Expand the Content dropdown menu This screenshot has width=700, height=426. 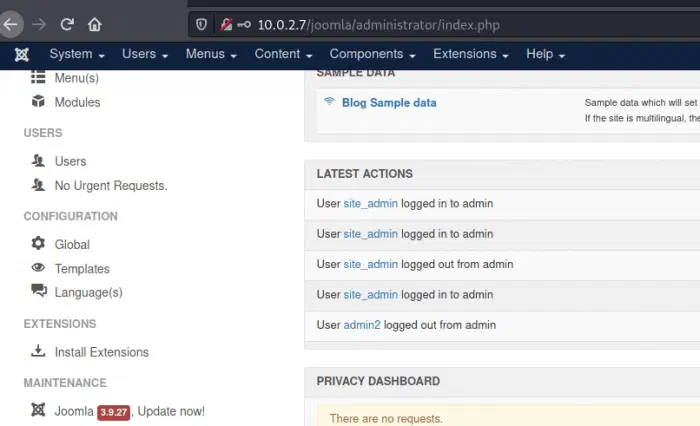pos(283,54)
